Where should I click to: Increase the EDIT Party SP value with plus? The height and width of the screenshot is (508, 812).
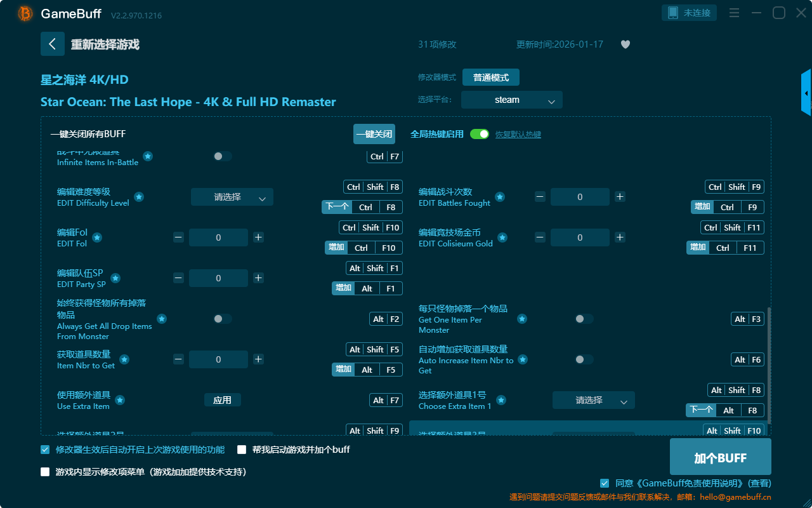pyautogui.click(x=258, y=278)
